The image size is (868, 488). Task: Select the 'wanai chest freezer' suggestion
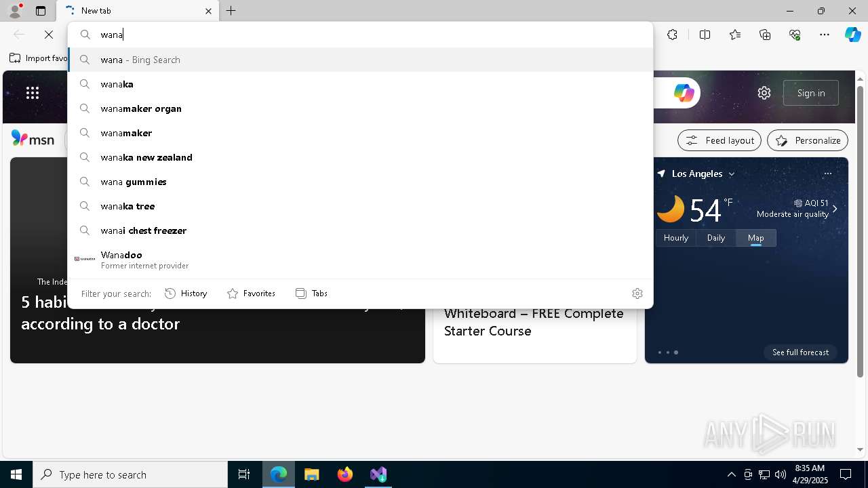coord(361,230)
